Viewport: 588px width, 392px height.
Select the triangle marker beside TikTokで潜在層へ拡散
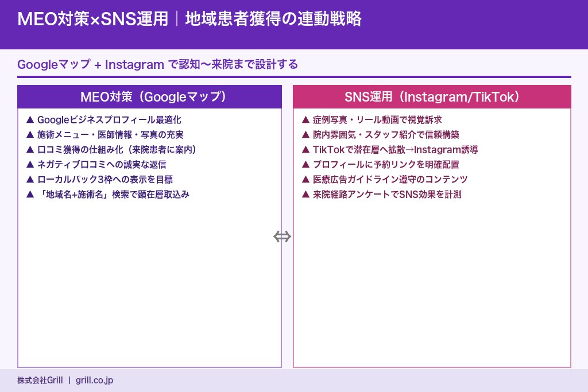point(306,150)
